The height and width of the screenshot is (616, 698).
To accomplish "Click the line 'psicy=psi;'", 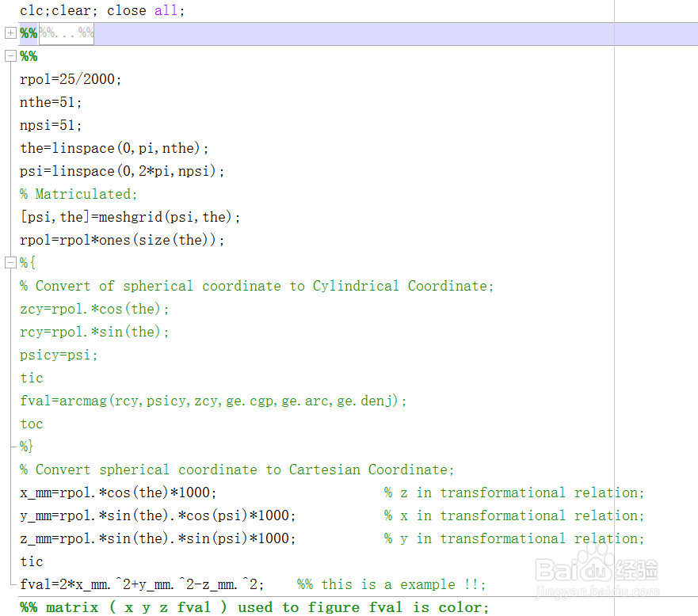I will (59, 355).
